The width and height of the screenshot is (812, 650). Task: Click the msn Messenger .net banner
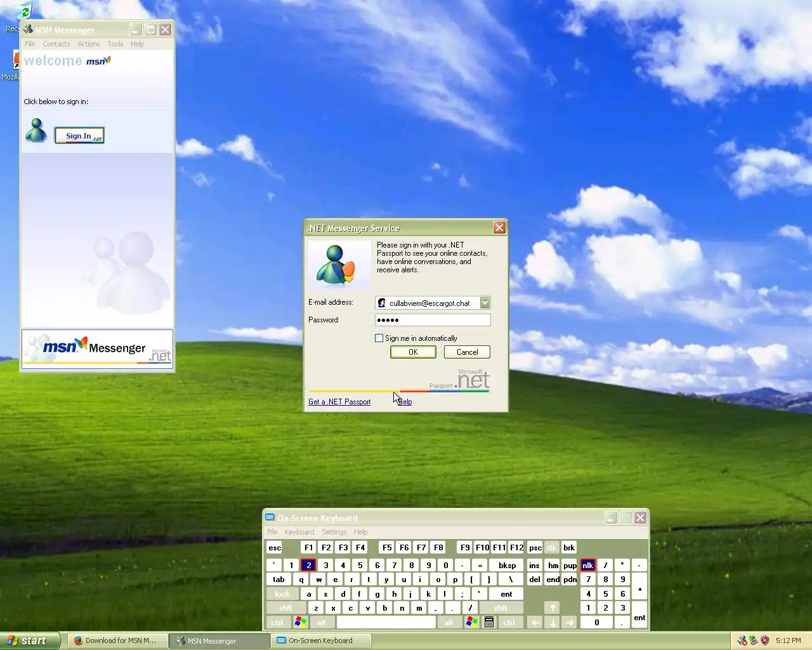pyautogui.click(x=97, y=348)
